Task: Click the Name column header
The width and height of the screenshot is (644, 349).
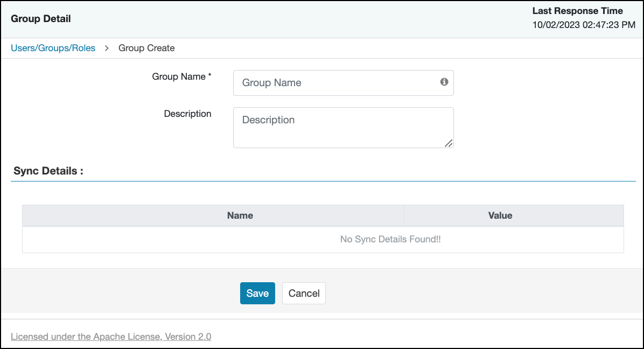Action: pyautogui.click(x=240, y=215)
